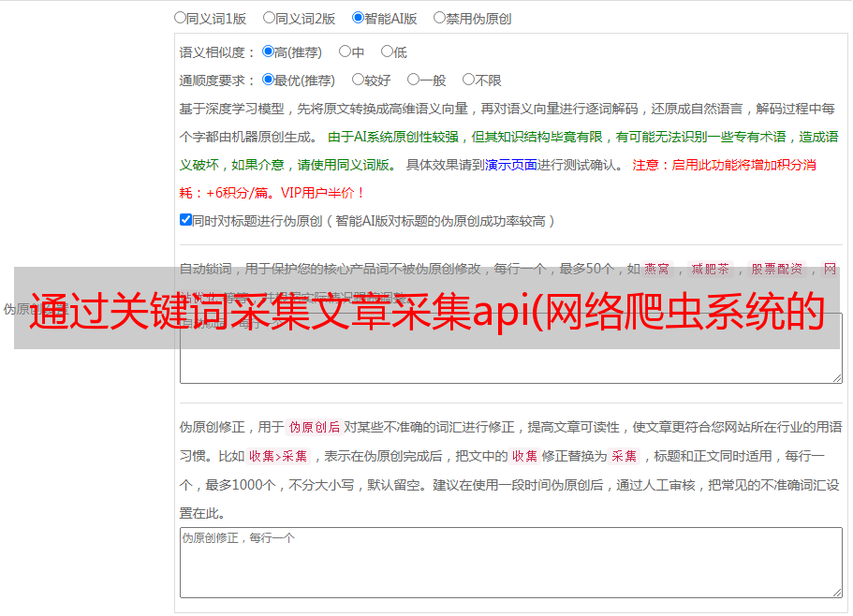The height and width of the screenshot is (616, 853).
Task: Click the 收集>采集 example tag
Action: tap(278, 456)
